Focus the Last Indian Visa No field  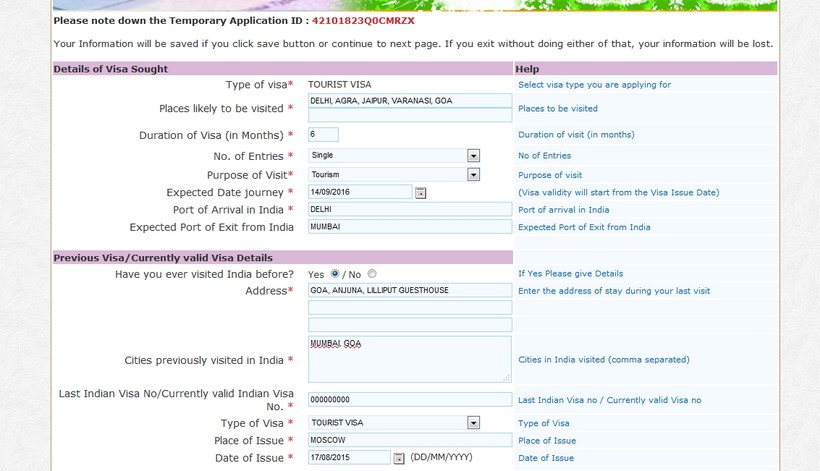[x=410, y=399]
